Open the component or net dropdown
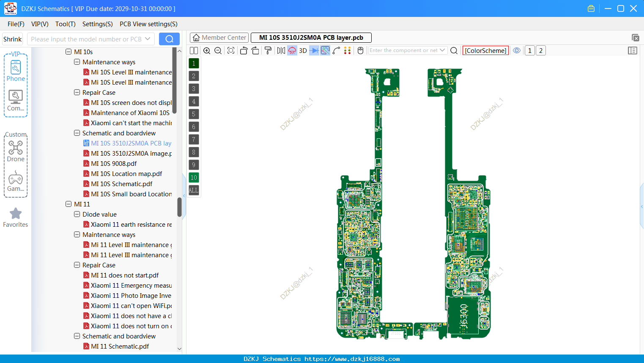 click(442, 50)
